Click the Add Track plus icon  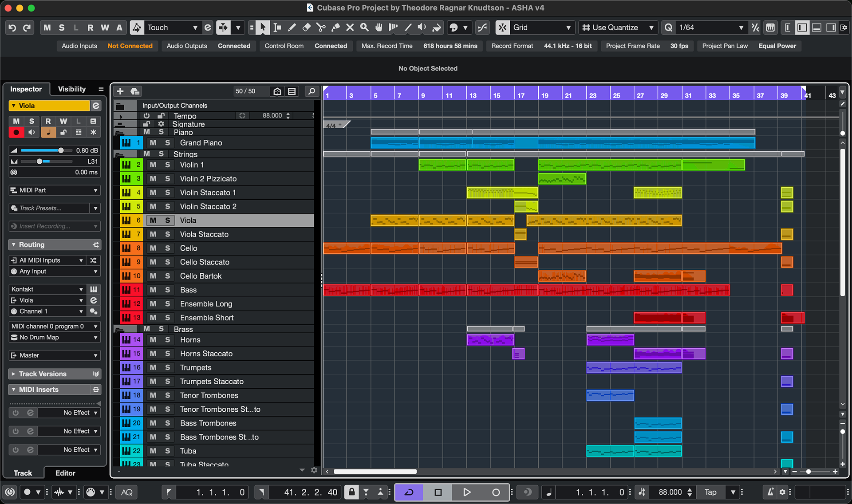120,91
